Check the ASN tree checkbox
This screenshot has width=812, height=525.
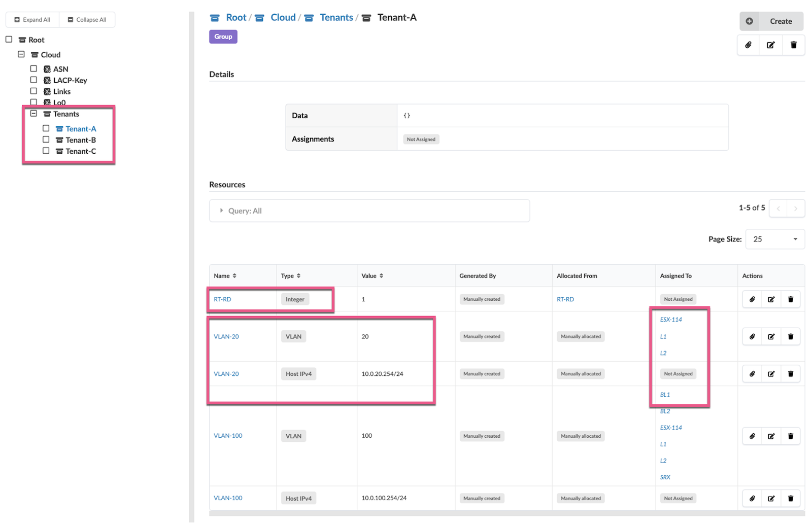[x=33, y=68]
